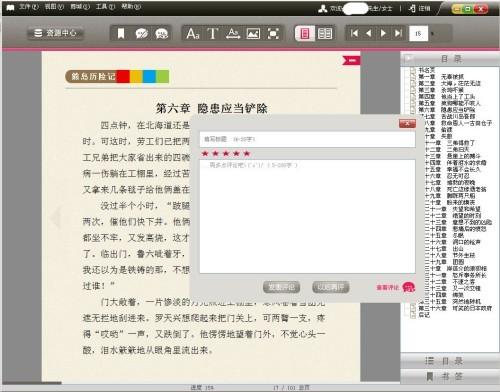Open the letter spacing tool with arrow

(x=233, y=34)
